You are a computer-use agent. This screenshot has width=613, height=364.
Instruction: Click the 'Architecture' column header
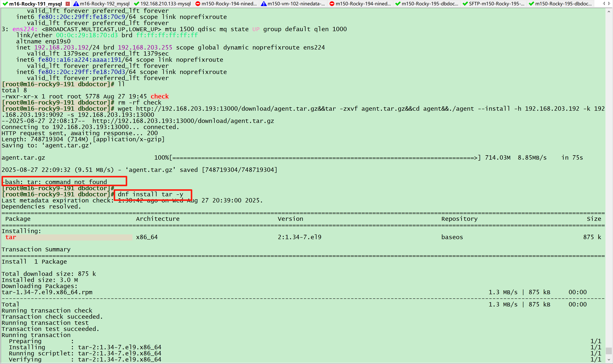[158, 219]
